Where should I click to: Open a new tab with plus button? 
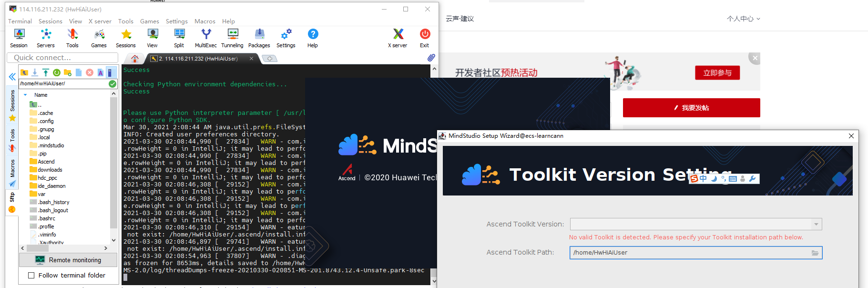pos(270,59)
